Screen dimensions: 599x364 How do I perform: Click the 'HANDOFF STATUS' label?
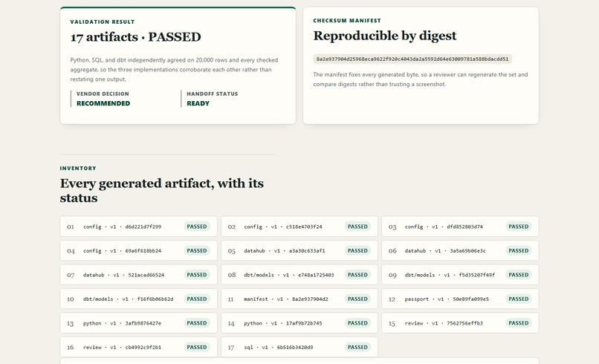[x=213, y=94]
